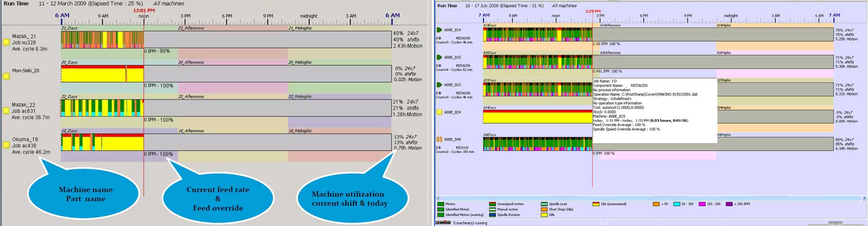Click the Short Stops (idle) legend swatch
868x226 pixels.
tap(544, 209)
